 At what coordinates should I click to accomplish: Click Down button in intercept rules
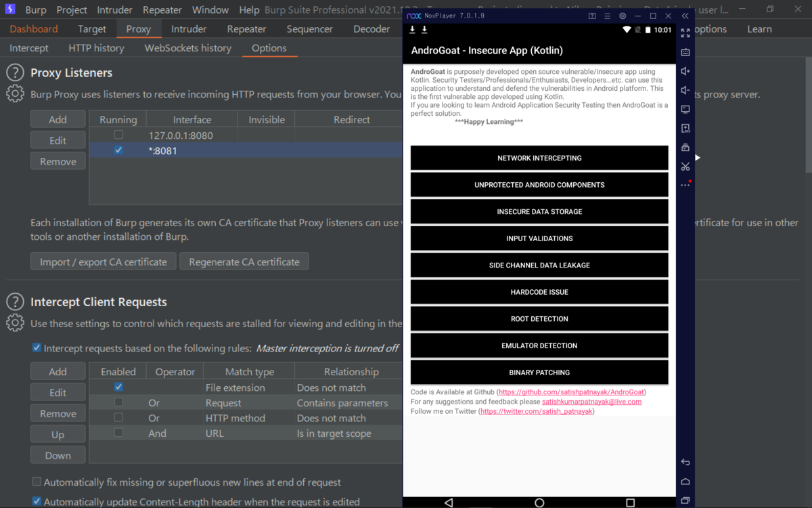pyautogui.click(x=58, y=455)
